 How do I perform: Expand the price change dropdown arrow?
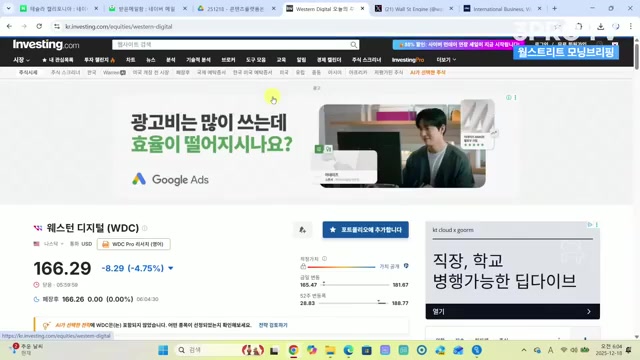[171, 269]
